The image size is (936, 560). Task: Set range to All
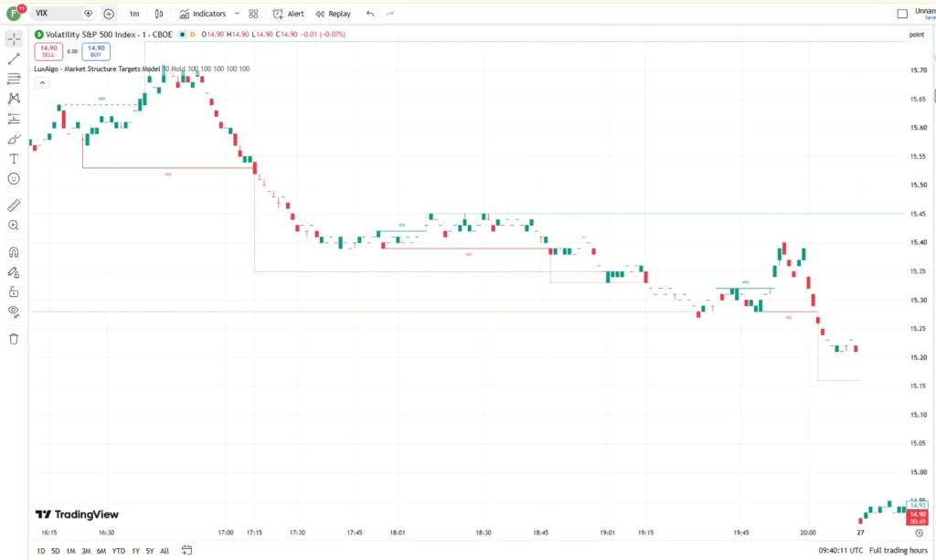click(x=165, y=551)
